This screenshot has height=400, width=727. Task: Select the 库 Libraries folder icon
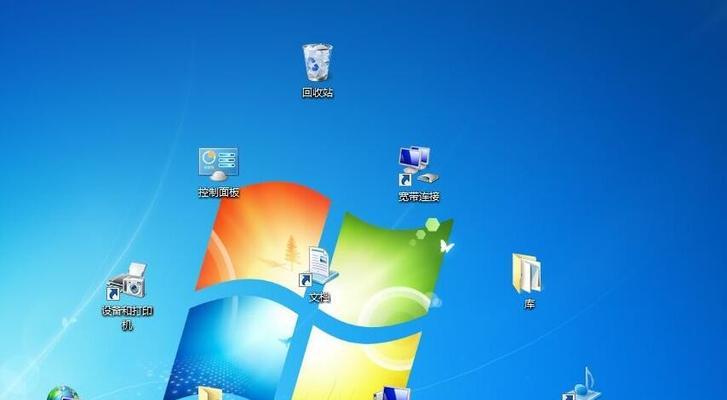(527, 273)
